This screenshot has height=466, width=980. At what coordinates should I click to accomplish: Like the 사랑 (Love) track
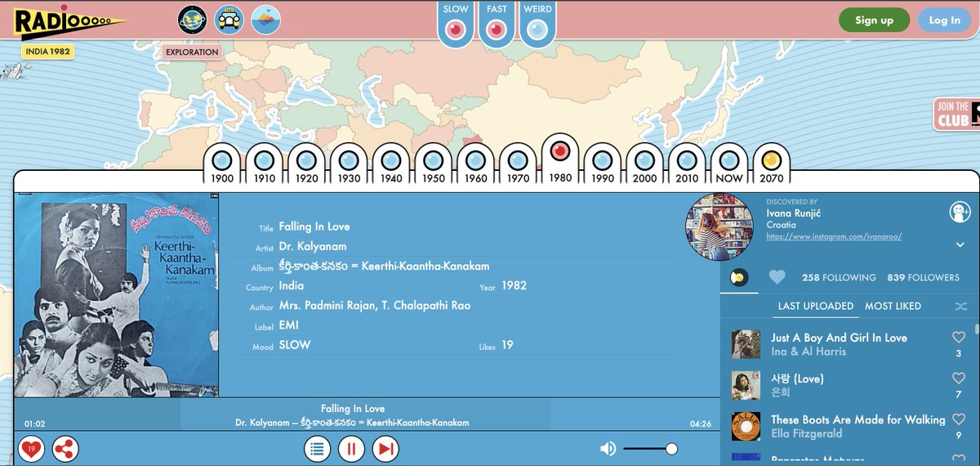click(959, 379)
